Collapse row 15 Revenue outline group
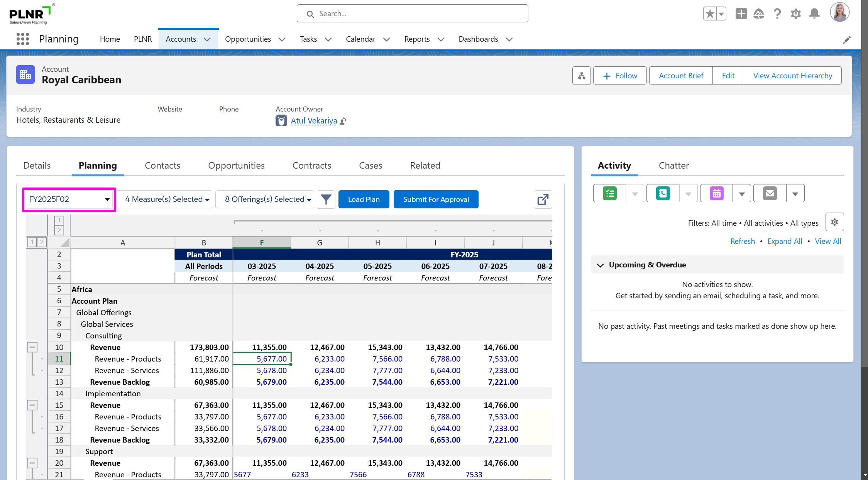This screenshot has width=868, height=480. (x=32, y=405)
